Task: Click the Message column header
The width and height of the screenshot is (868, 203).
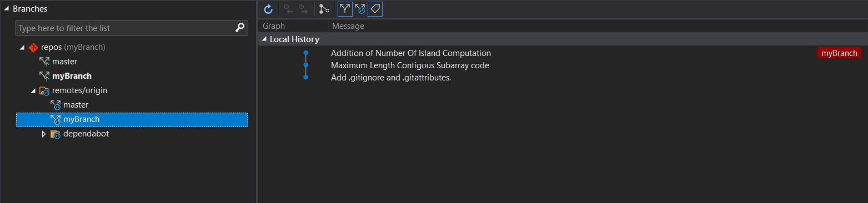Action: pyautogui.click(x=348, y=26)
